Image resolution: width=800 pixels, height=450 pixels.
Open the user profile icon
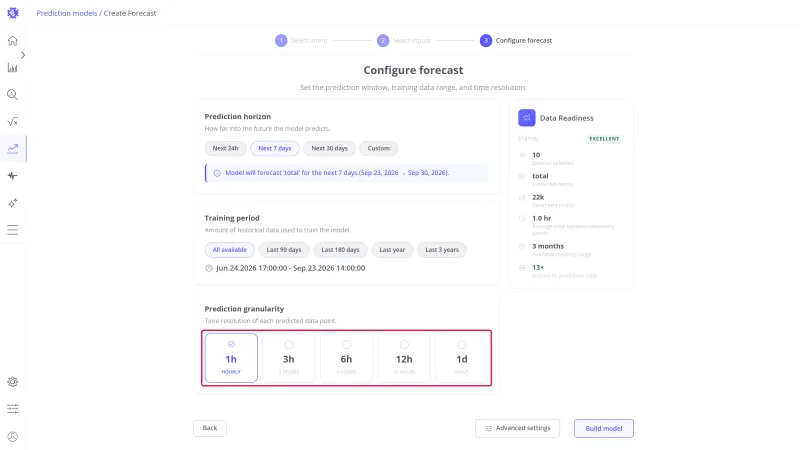coord(13,436)
